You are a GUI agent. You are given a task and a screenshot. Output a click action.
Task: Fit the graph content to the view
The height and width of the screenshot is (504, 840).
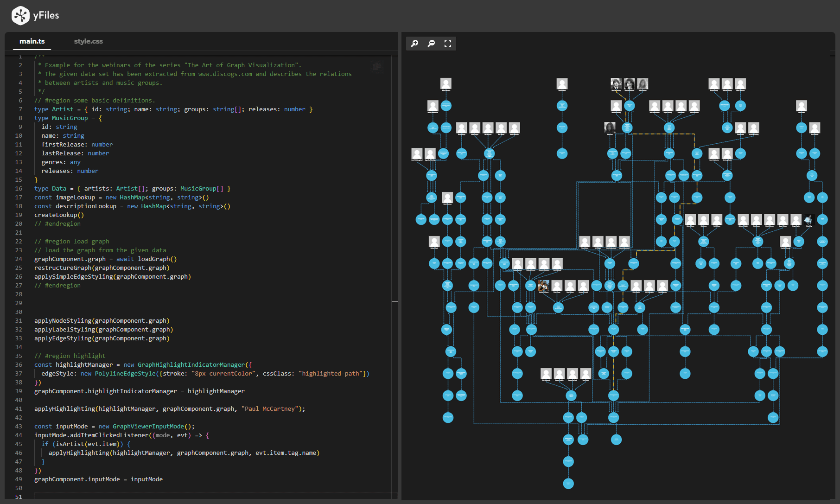point(447,43)
